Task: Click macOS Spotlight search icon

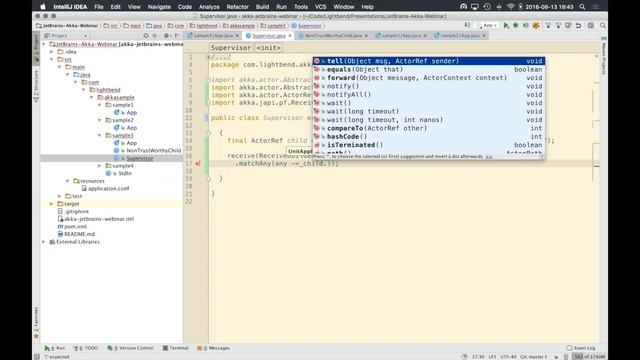Action: (x=582, y=7)
